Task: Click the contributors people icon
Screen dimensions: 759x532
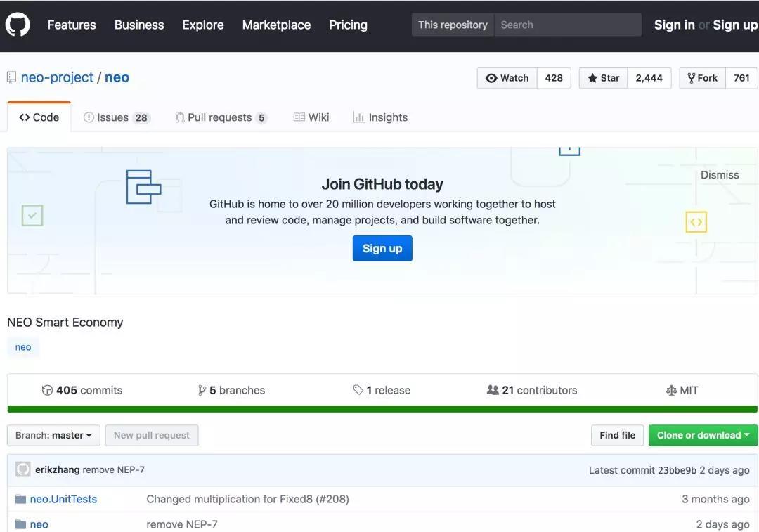Action: (493, 389)
